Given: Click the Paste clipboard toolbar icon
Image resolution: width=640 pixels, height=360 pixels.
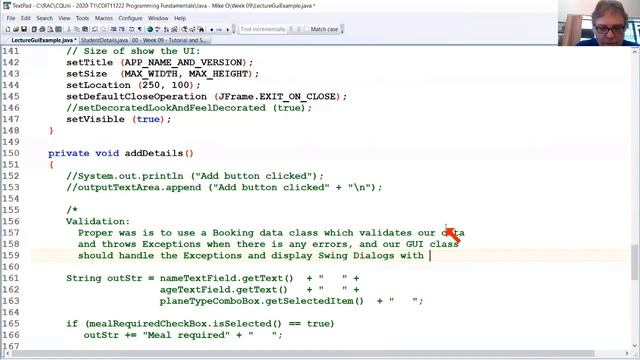Looking at the screenshot, I should (x=84, y=29).
